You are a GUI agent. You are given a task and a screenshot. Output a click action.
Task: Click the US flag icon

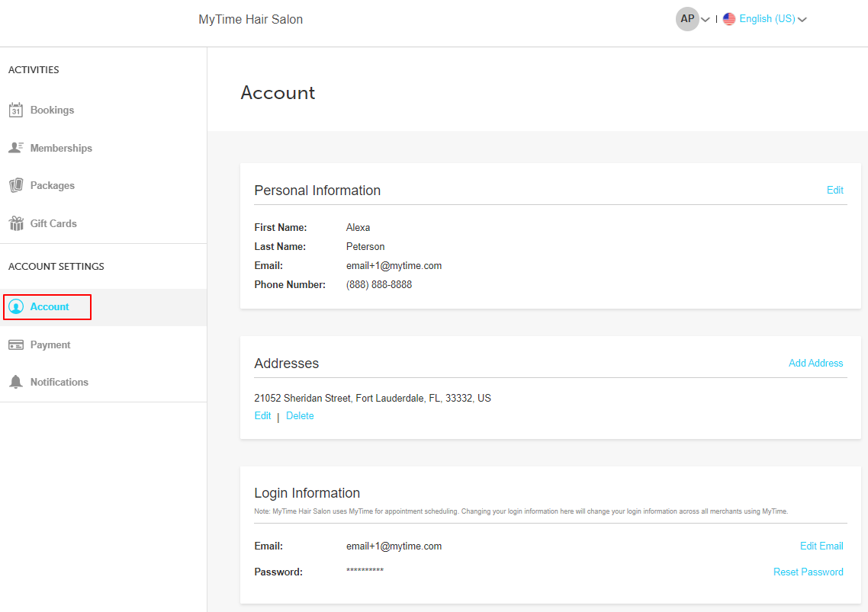729,19
